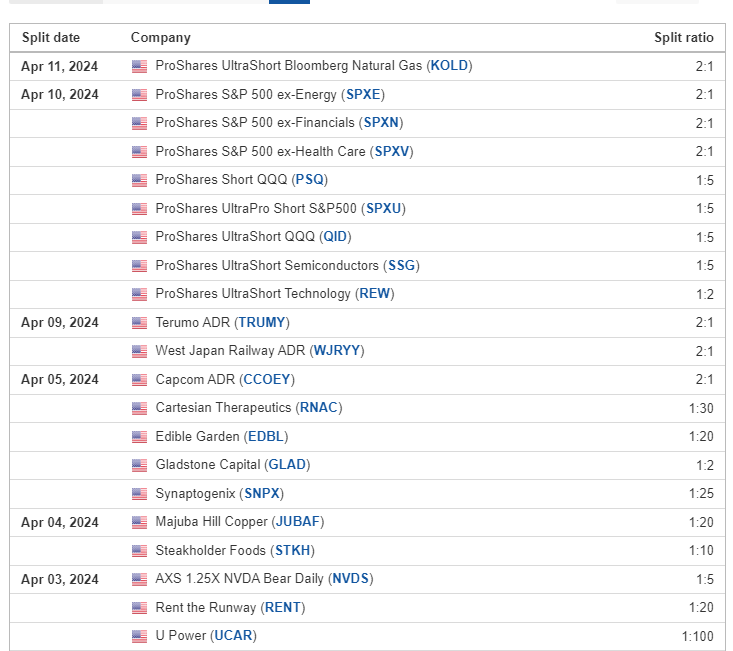Screen dimensions: 733x651
Task: Open the PSQ ticker link
Action: [x=309, y=179]
